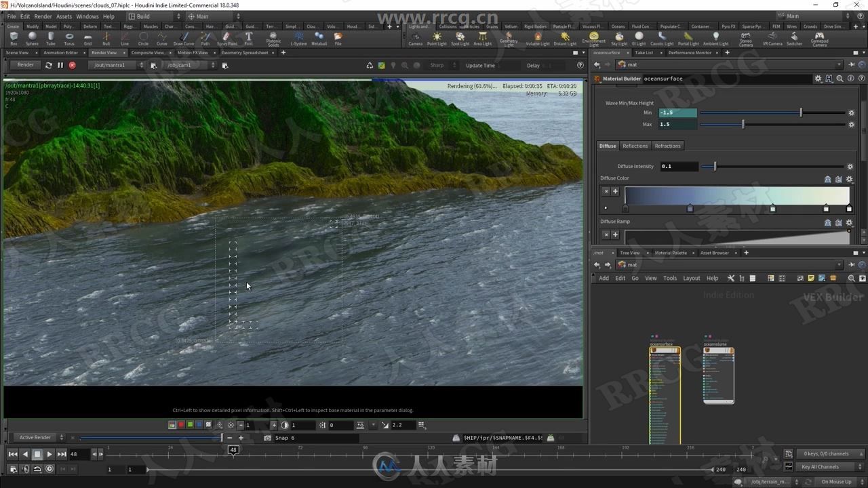Viewport: 868px width, 488px height.
Task: Select the Tube shelf tool
Action: coord(51,39)
